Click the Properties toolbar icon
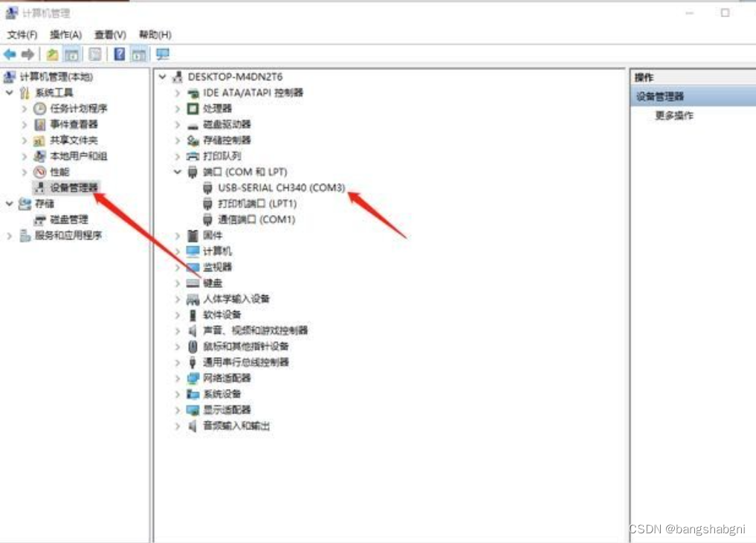Viewport: 756px width, 543px height. coord(95,54)
